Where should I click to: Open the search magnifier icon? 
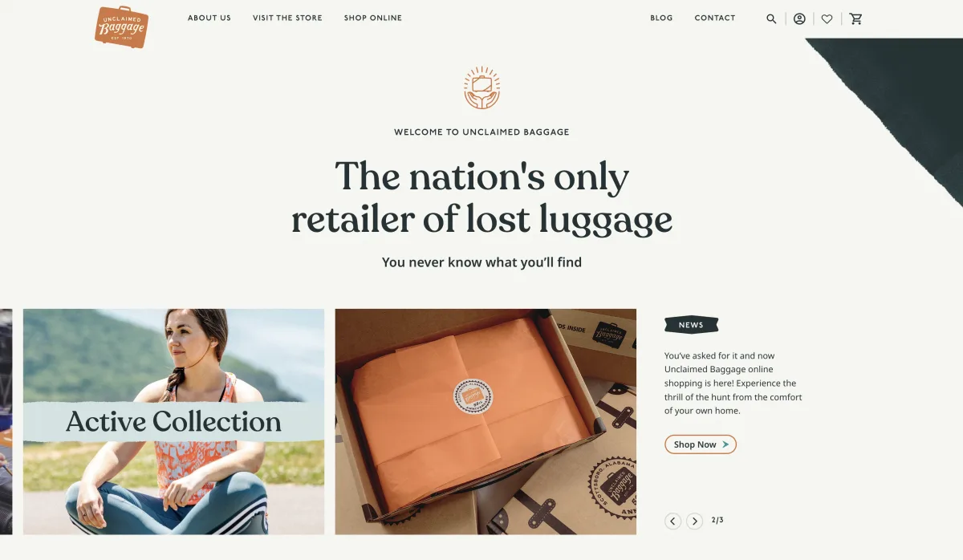tap(771, 18)
